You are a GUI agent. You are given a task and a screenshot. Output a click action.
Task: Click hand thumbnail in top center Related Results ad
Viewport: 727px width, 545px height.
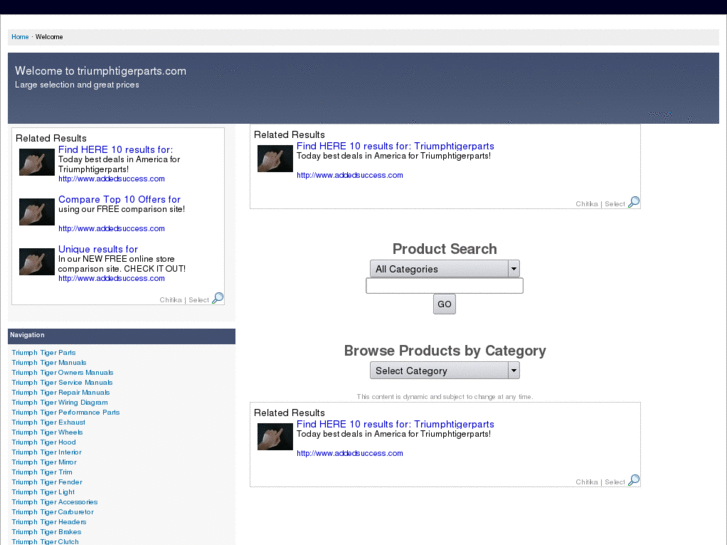[x=275, y=159]
